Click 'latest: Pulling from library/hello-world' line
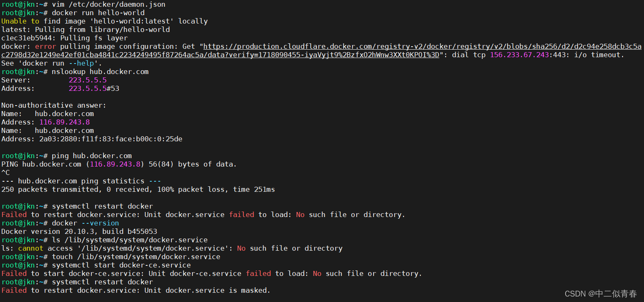 pyautogui.click(x=86, y=30)
